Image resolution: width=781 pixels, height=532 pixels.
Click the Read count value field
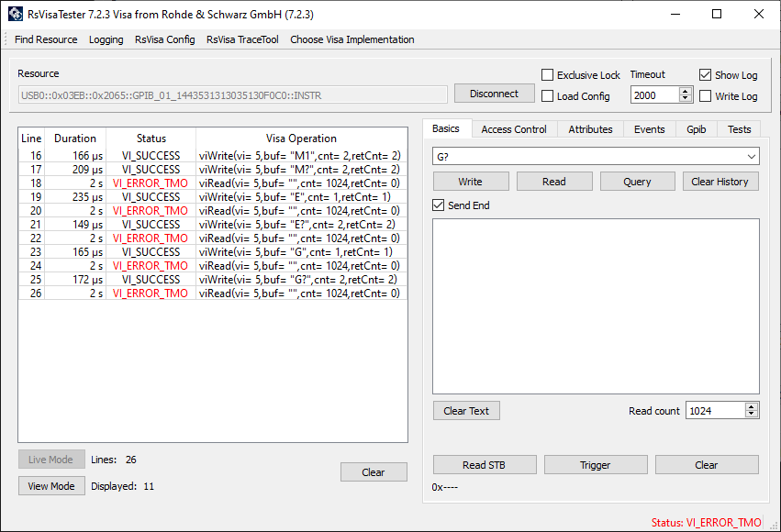pos(715,411)
